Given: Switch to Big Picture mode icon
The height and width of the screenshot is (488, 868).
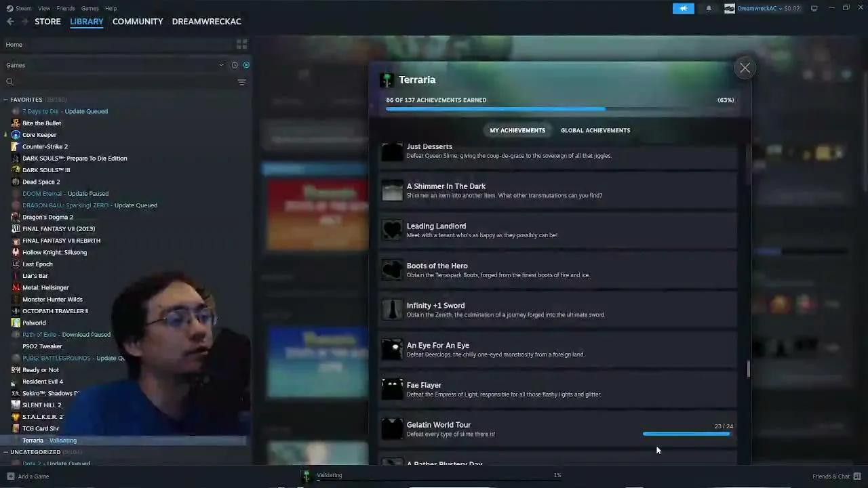Looking at the screenshot, I should (x=814, y=8).
